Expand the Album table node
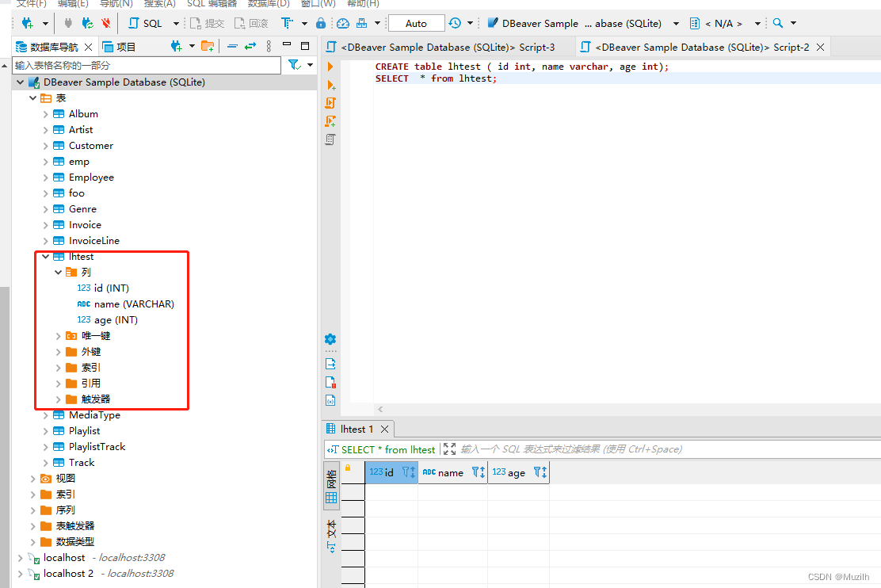This screenshot has height=588, width=881. [x=45, y=114]
